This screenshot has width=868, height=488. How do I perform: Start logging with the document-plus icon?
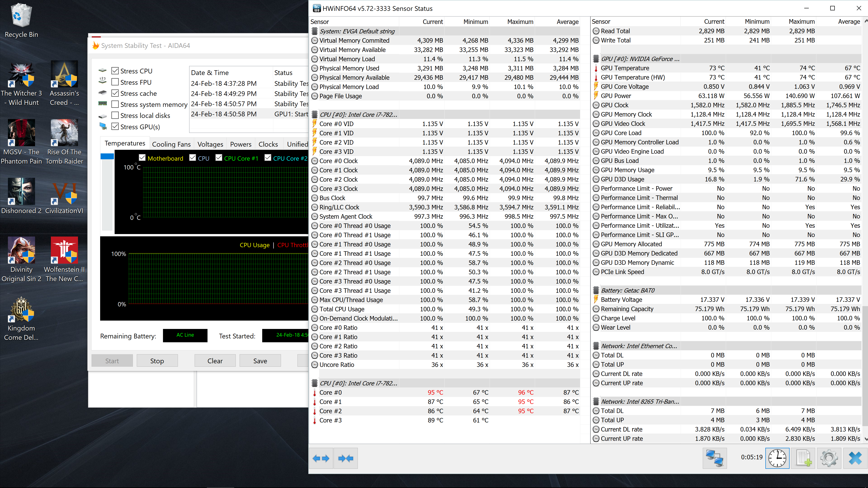pos(803,458)
